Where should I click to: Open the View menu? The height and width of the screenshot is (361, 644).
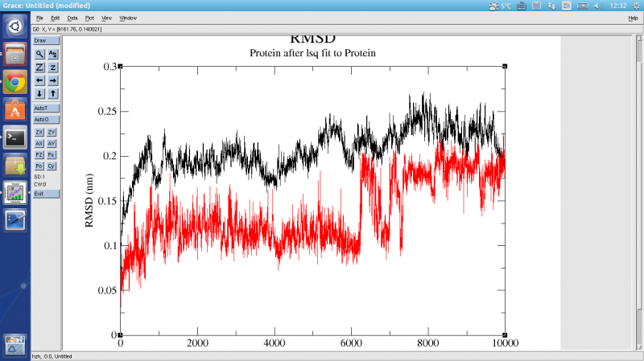(x=106, y=18)
